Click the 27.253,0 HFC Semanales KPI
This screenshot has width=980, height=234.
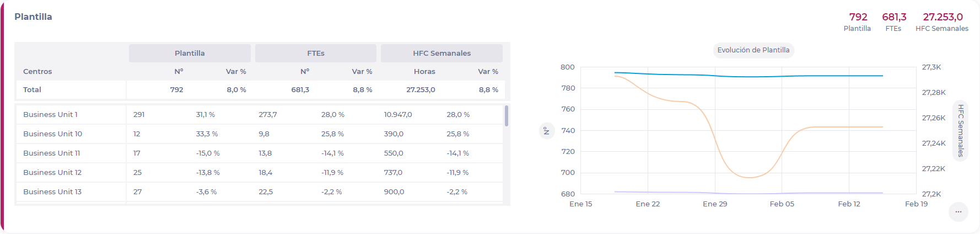tap(942, 22)
